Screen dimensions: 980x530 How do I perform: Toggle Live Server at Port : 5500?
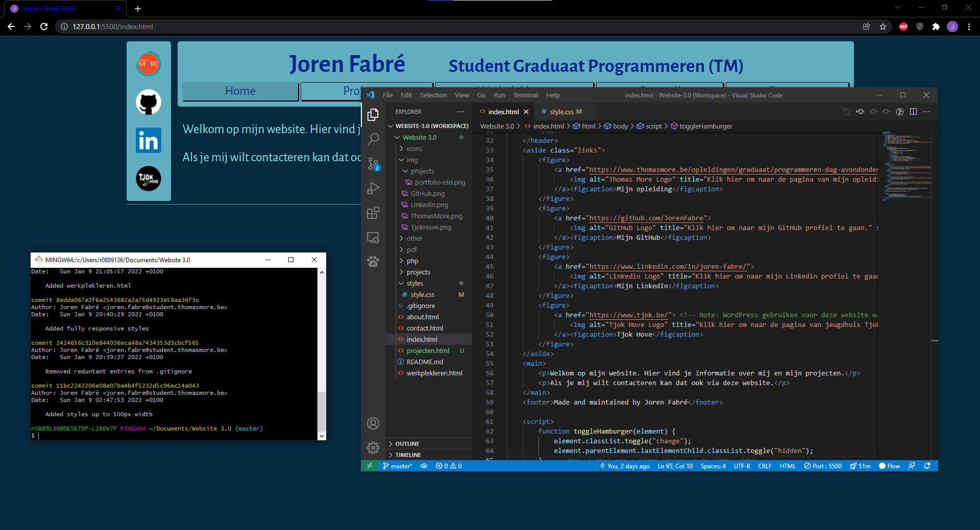823,466
